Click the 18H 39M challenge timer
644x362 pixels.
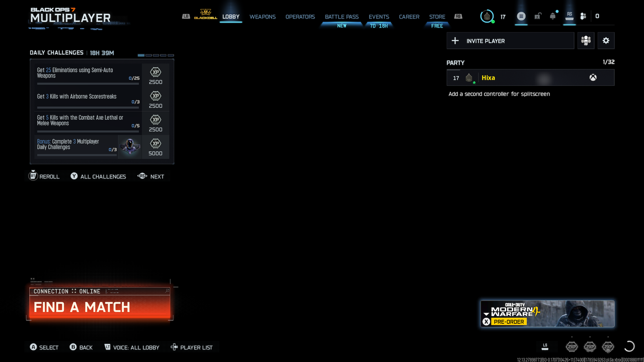[102, 53]
